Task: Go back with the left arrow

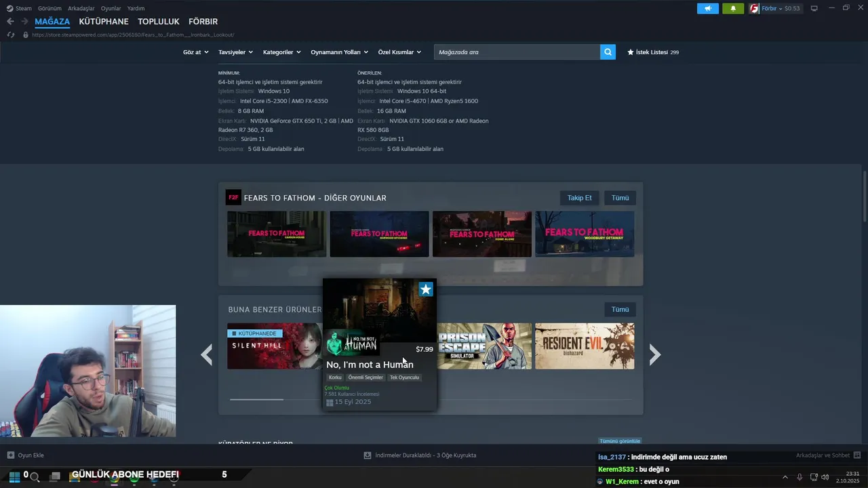Action: 10,22
